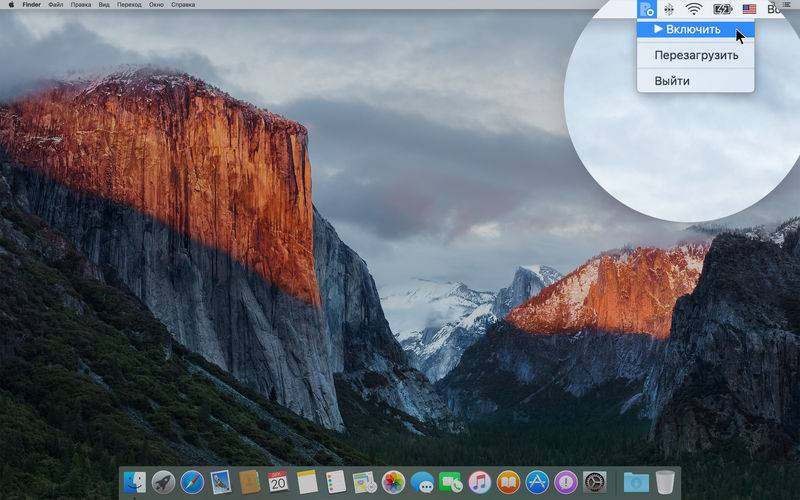Open Downloads folder in the Dock
The height and width of the screenshot is (500, 800).
pyautogui.click(x=636, y=482)
